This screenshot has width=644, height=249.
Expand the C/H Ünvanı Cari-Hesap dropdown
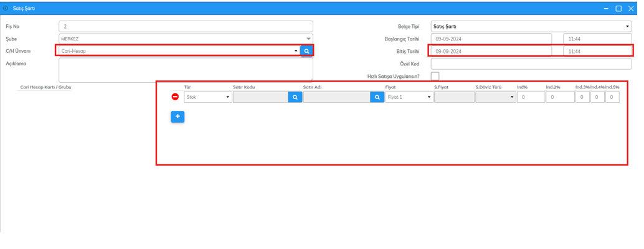pos(295,51)
